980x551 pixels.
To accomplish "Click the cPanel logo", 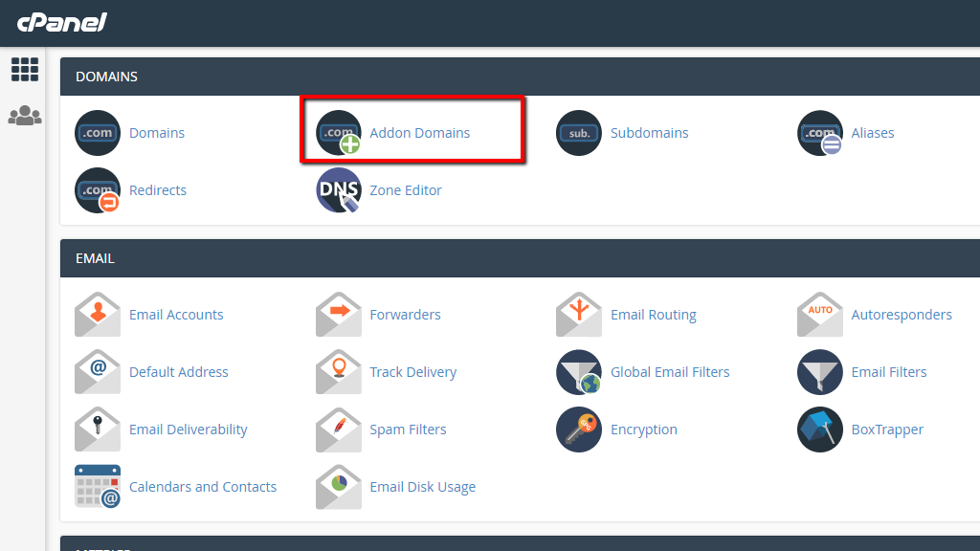I will [62, 23].
